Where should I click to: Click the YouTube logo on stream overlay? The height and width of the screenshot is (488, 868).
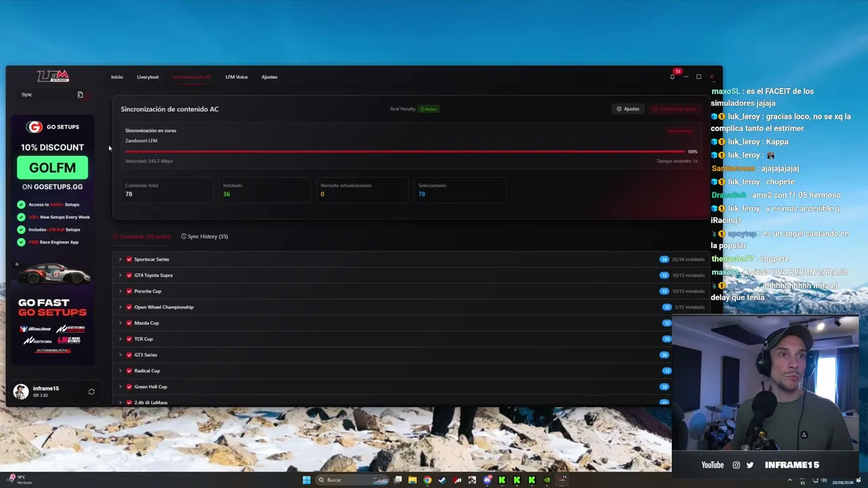point(713,465)
